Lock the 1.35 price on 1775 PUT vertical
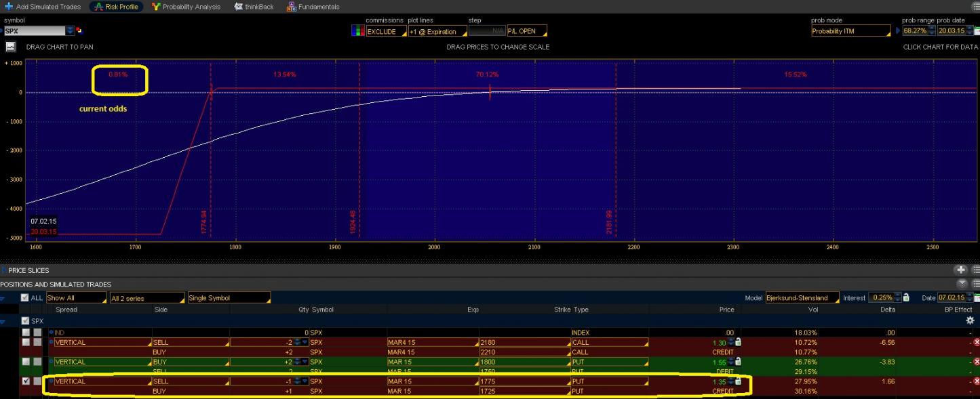This screenshot has width=980, height=399. point(738,381)
